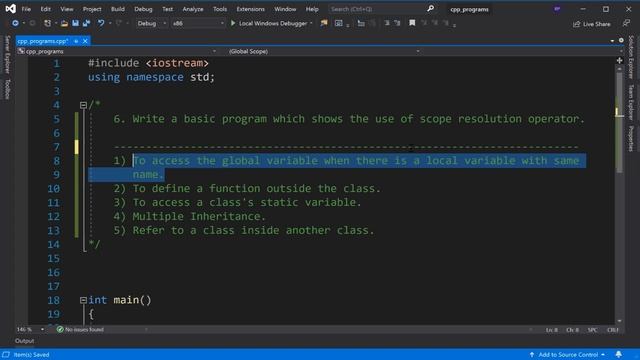Open the Help menu
This screenshot has width=640, height=360.
312,9
